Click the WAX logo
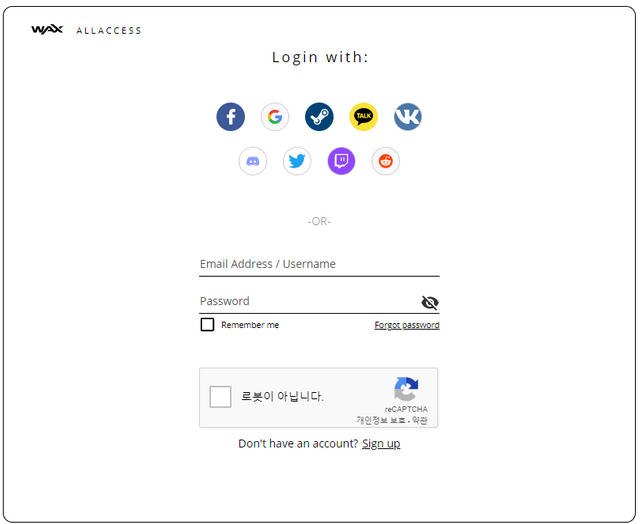The image size is (640, 524). [x=47, y=30]
